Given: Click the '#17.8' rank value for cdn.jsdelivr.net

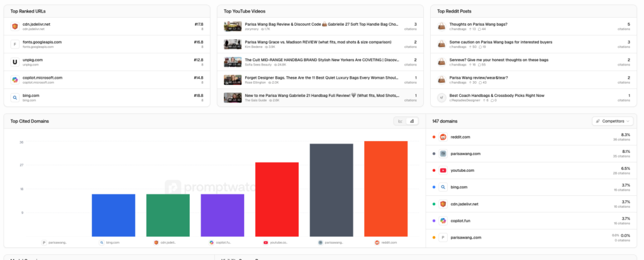Looking at the screenshot, I should (x=199, y=25).
